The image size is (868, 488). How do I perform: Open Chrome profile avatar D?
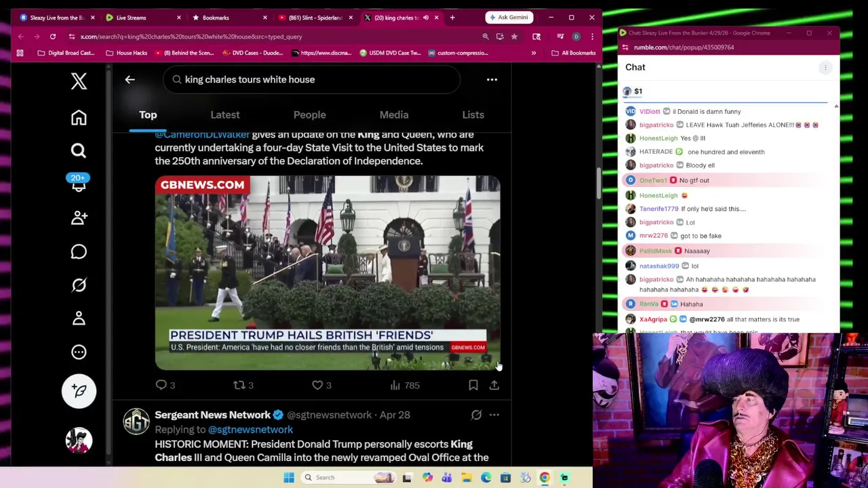tap(576, 37)
